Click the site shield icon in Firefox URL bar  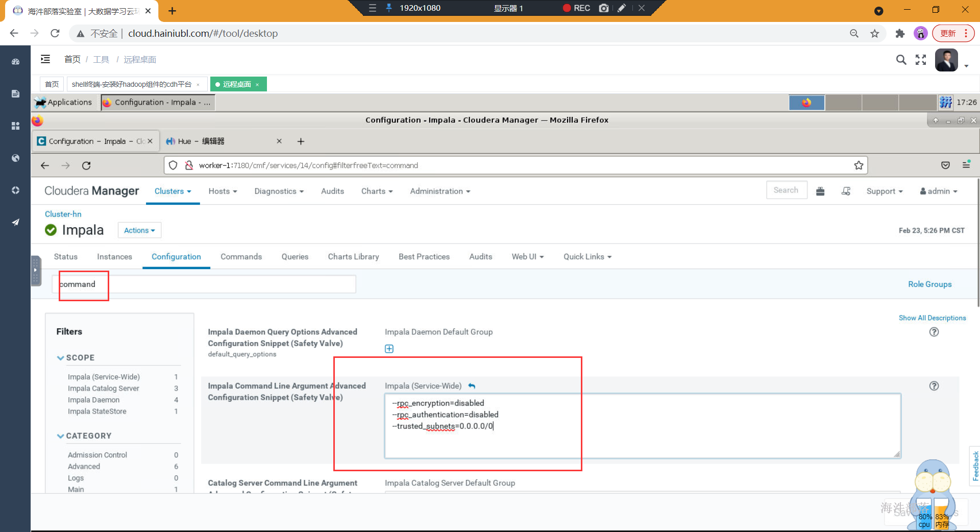coord(173,165)
